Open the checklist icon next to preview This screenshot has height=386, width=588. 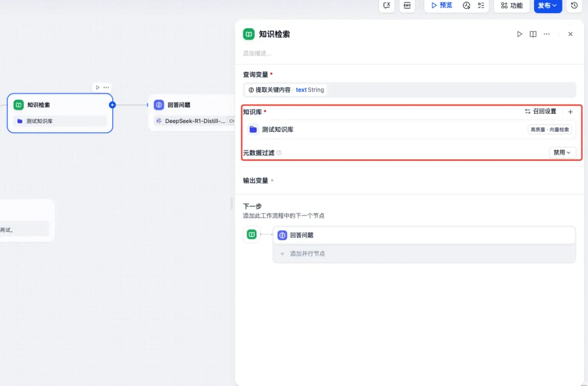tap(481, 5)
